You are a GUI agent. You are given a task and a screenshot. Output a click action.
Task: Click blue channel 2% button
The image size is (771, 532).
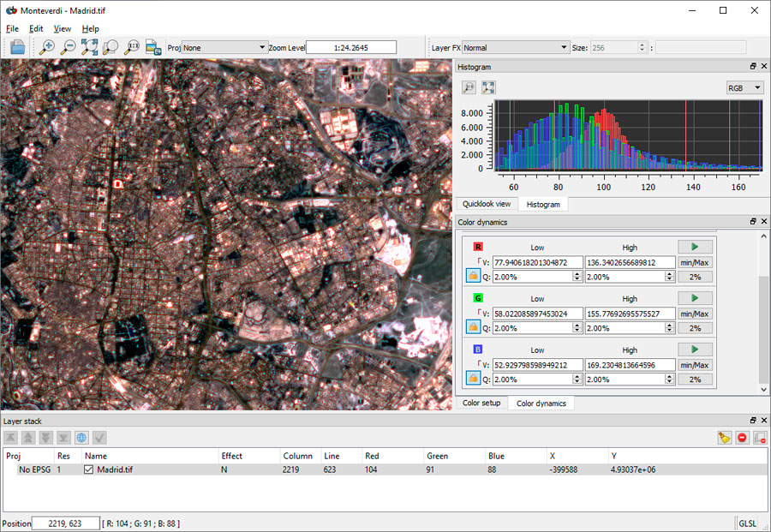[695, 380]
